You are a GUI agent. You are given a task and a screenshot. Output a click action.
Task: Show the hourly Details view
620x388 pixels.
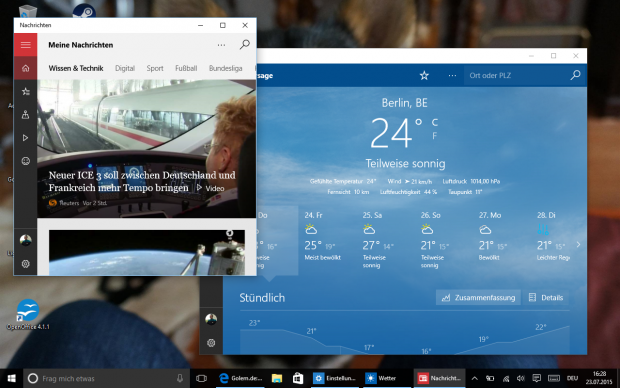click(546, 297)
